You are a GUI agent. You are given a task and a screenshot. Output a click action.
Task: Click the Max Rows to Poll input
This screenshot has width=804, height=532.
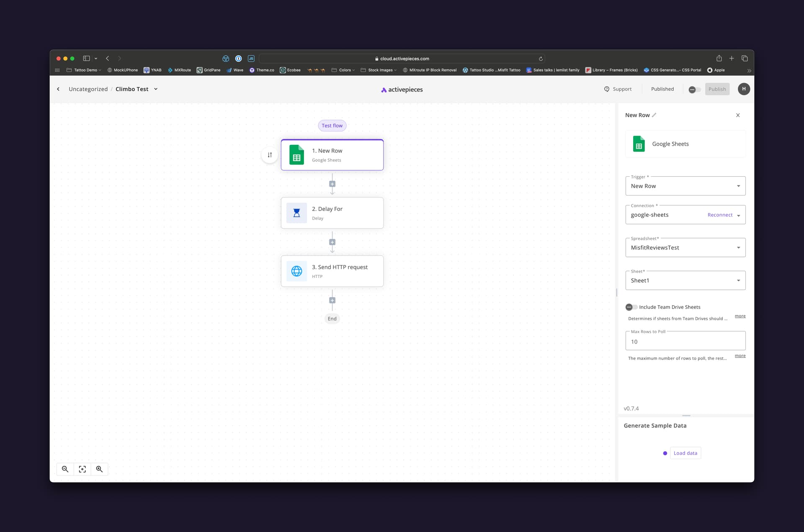tap(685, 342)
